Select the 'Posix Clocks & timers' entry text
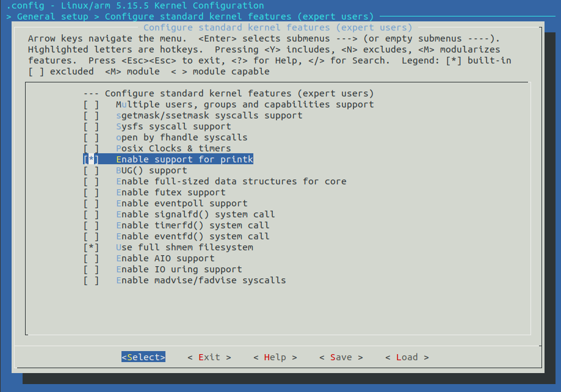 click(173, 148)
